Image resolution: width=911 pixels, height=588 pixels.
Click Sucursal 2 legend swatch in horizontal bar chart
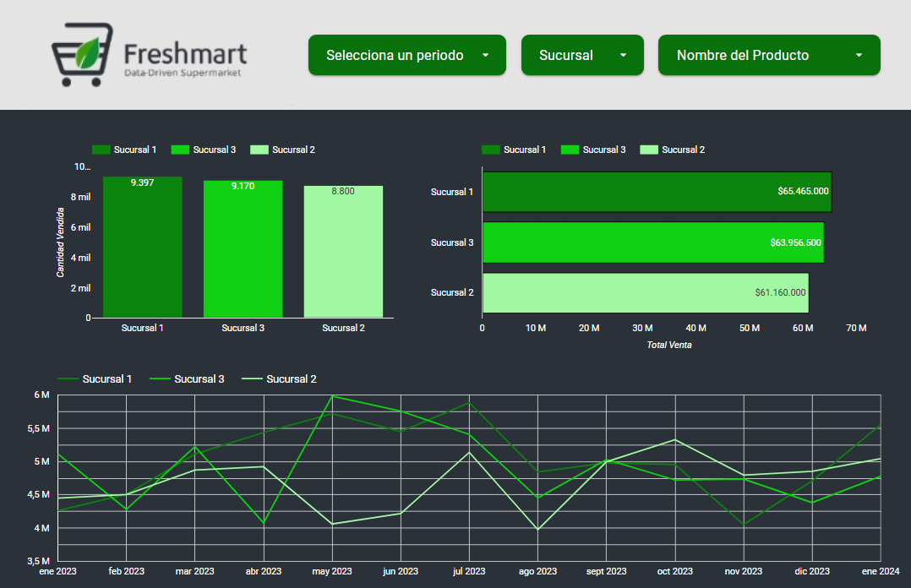coord(649,150)
